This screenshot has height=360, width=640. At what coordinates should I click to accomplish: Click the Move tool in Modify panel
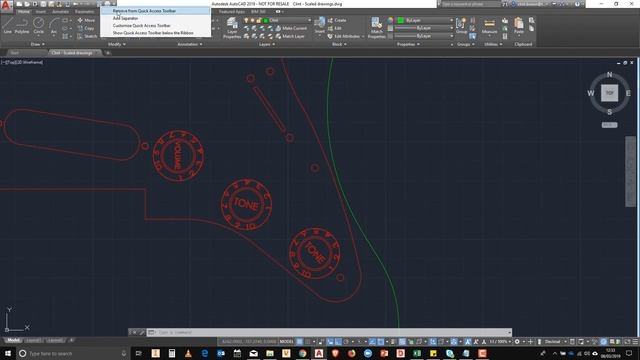86,20
